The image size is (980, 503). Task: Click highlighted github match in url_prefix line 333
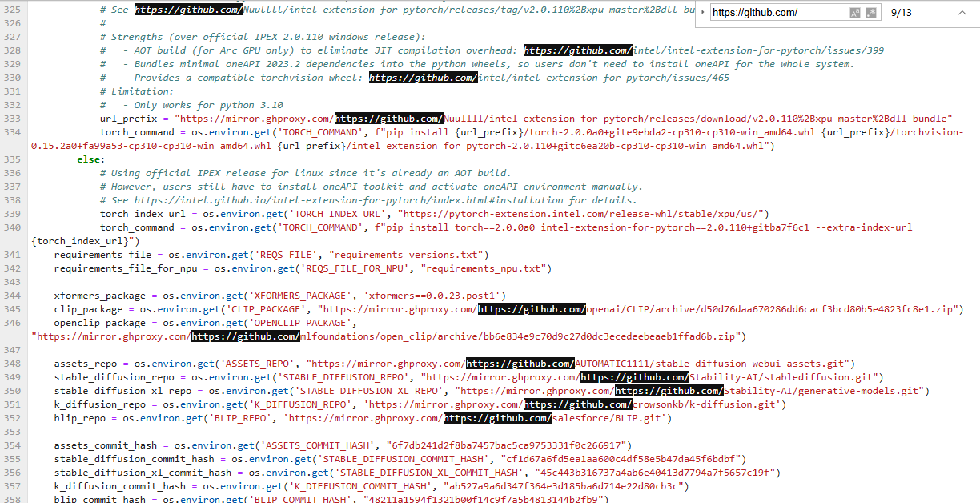tap(388, 119)
